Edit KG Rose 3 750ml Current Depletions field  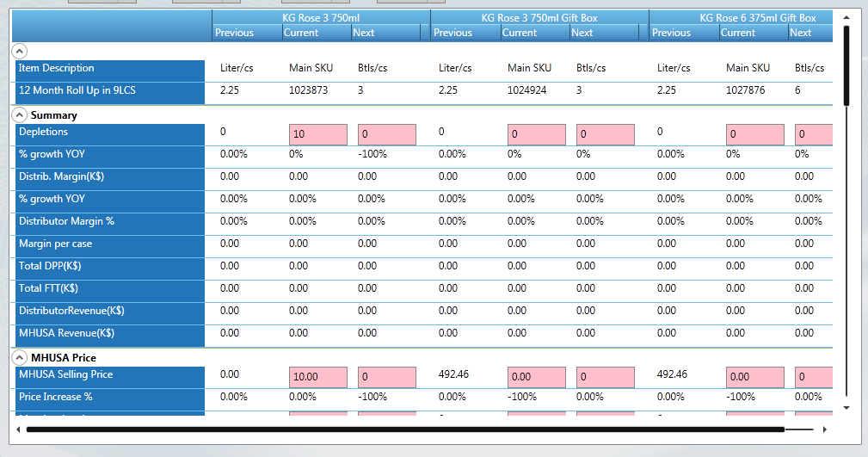(318, 134)
